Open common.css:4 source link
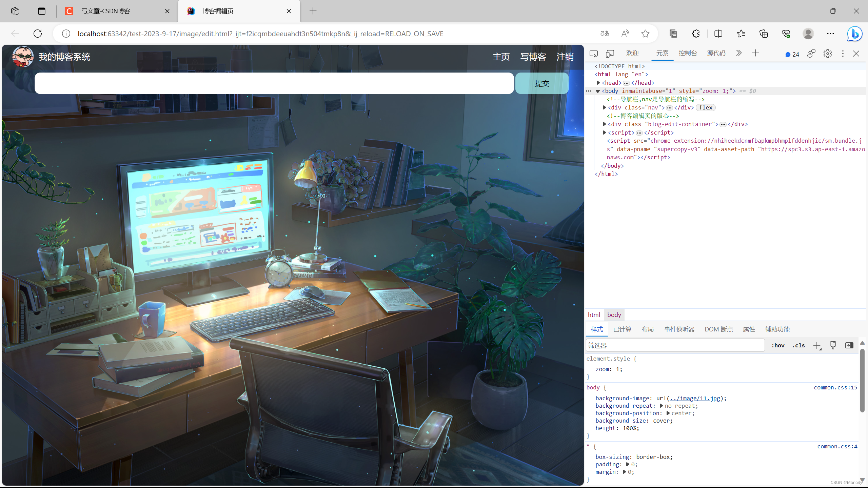The image size is (868, 488). tap(837, 446)
